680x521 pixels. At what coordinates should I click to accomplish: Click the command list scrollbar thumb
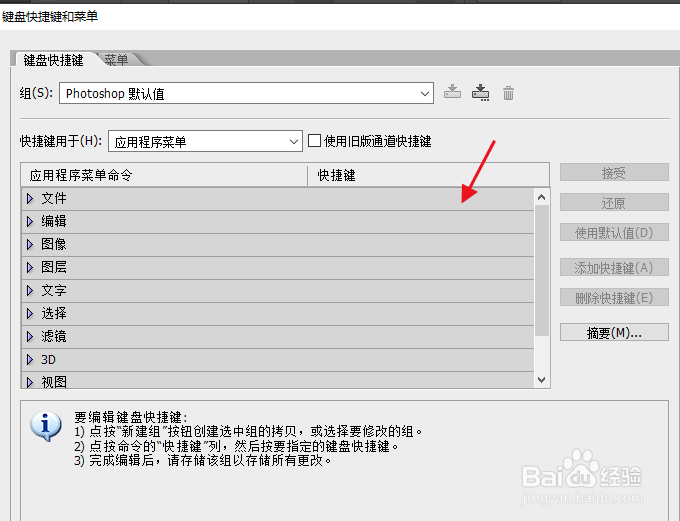[x=542, y=270]
